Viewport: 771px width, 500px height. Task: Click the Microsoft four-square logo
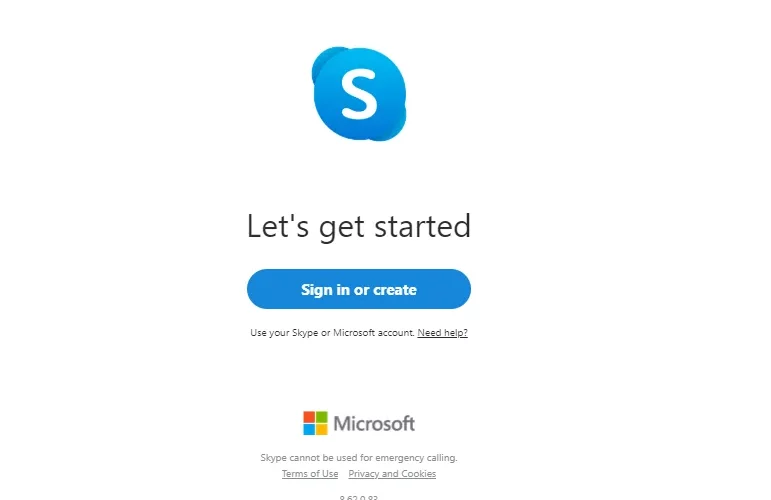[x=315, y=423]
